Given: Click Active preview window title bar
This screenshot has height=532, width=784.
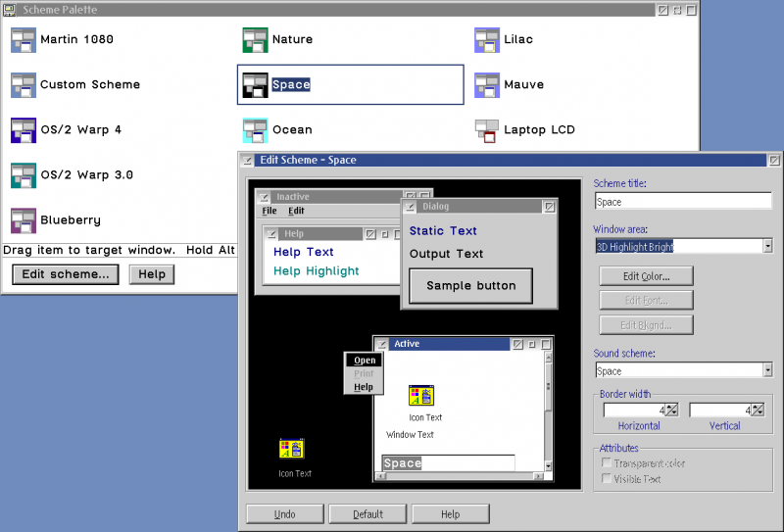Looking at the screenshot, I should point(449,344).
